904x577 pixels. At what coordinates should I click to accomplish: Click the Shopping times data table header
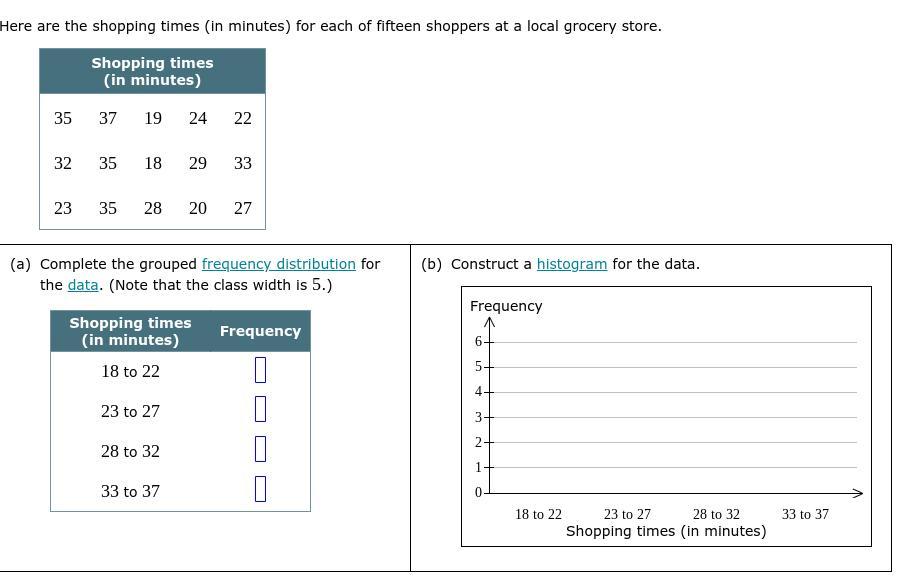pos(152,71)
